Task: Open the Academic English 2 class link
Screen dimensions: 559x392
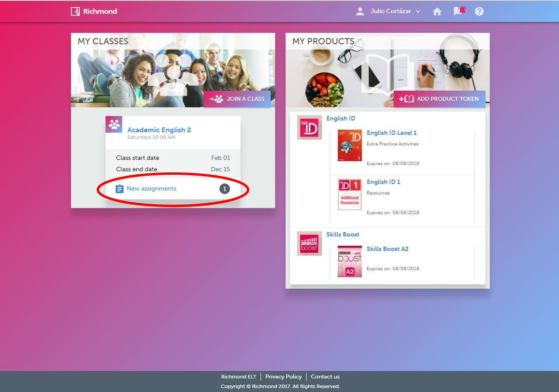Action: pyautogui.click(x=159, y=130)
